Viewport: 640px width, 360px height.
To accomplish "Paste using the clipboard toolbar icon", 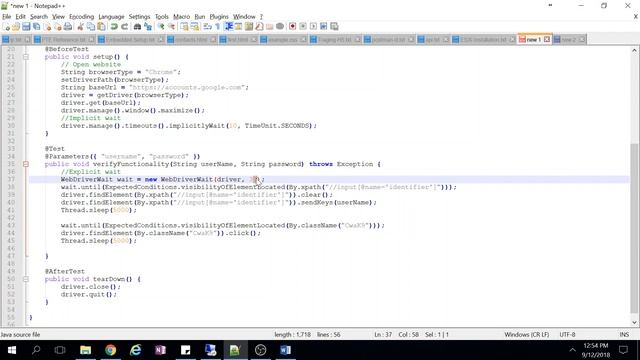I will click(101, 27).
